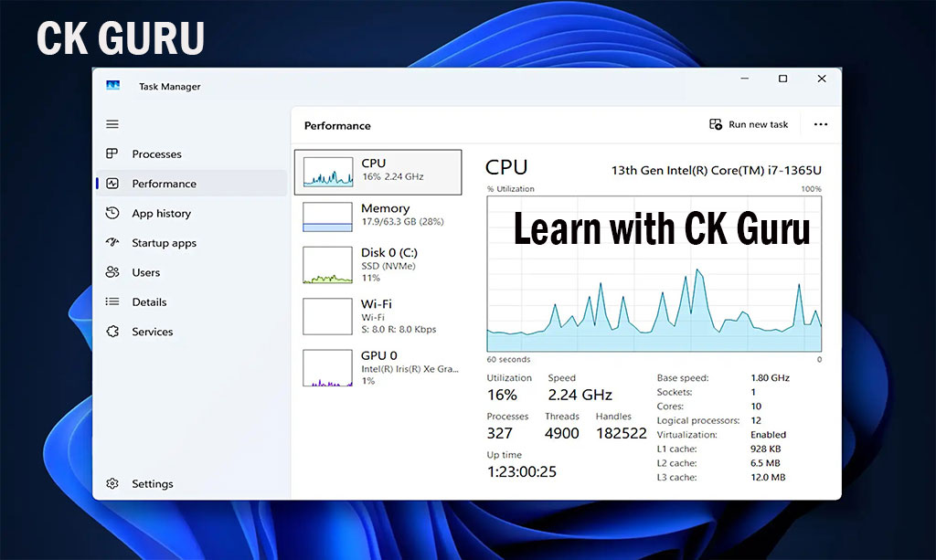Click the SSD (NVMe) disk text
Screen dimensions: 936x560
(x=388, y=266)
